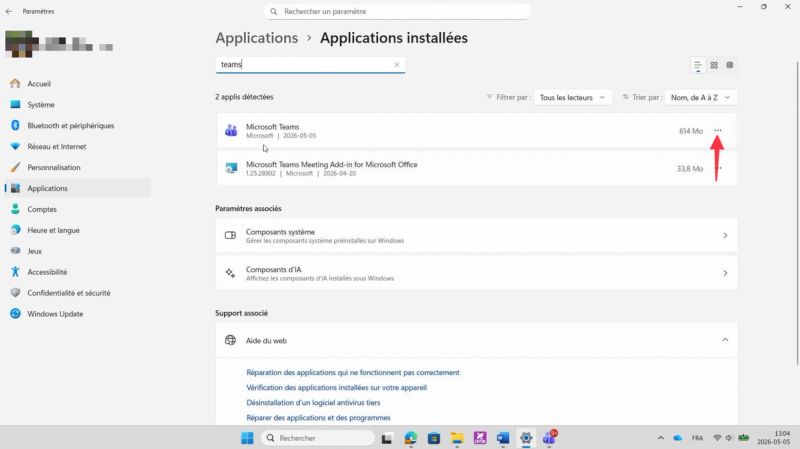Switch to tiles view layout icon

730,65
